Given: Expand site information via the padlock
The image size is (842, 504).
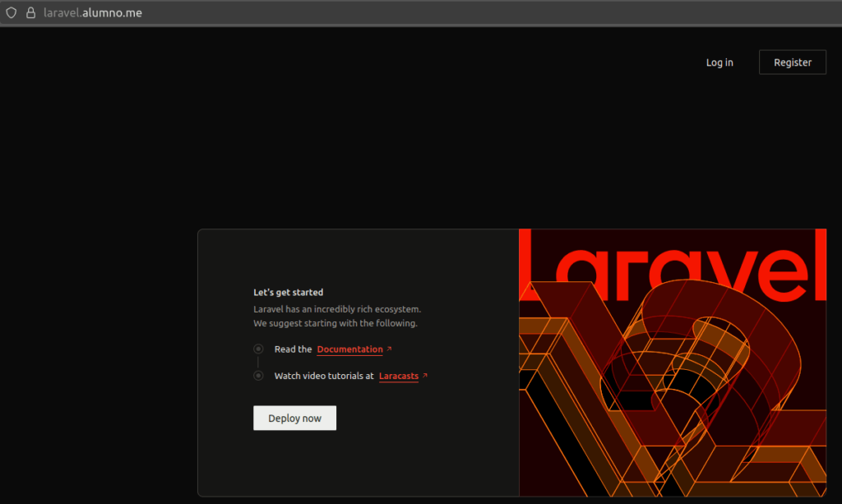Looking at the screenshot, I should point(30,12).
